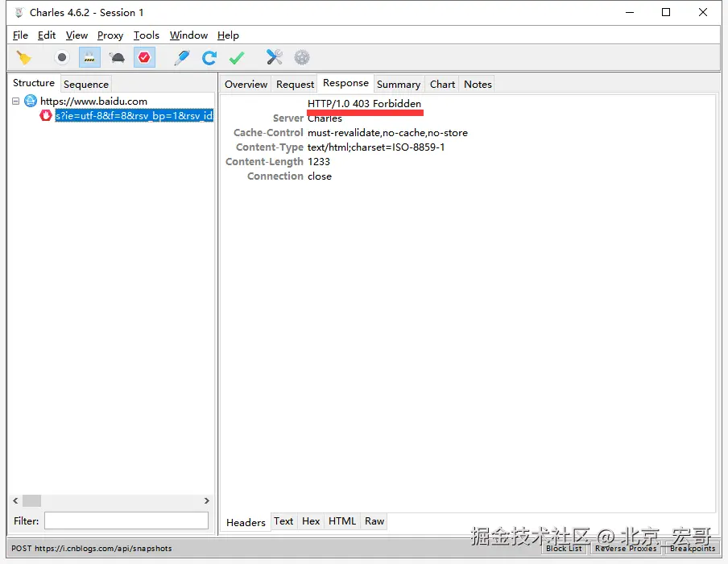This screenshot has width=728, height=564.
Task: Clear the session with the broom icon
Action: pos(23,57)
